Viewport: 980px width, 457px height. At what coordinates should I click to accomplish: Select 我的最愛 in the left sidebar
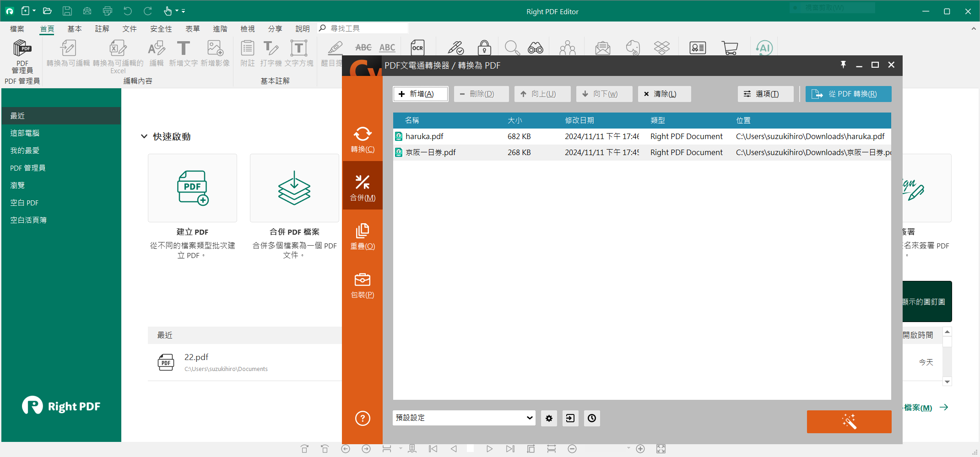(x=61, y=151)
